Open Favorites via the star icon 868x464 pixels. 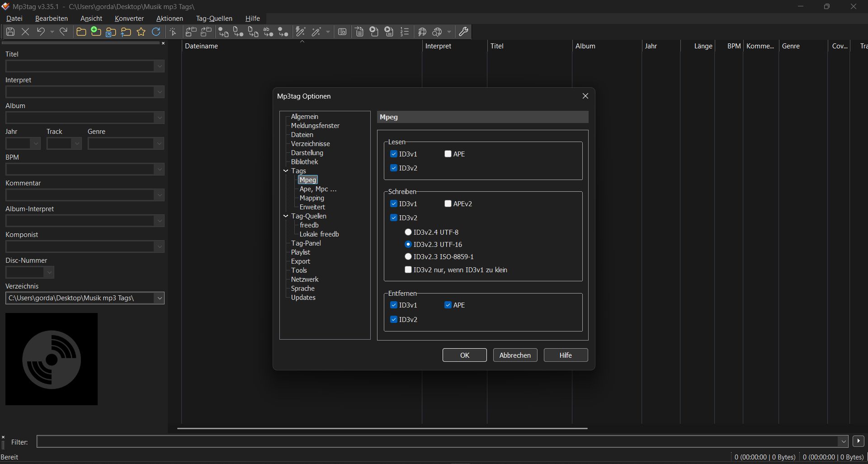point(141,32)
